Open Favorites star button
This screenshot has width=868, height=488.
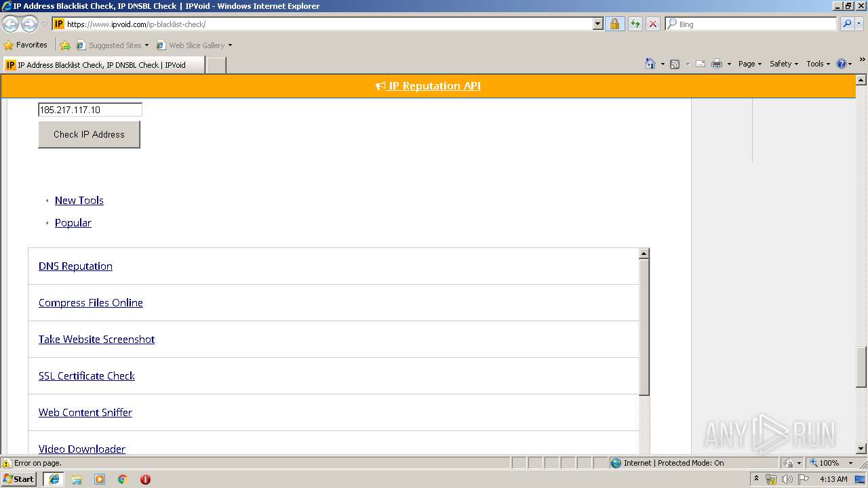click(x=26, y=45)
